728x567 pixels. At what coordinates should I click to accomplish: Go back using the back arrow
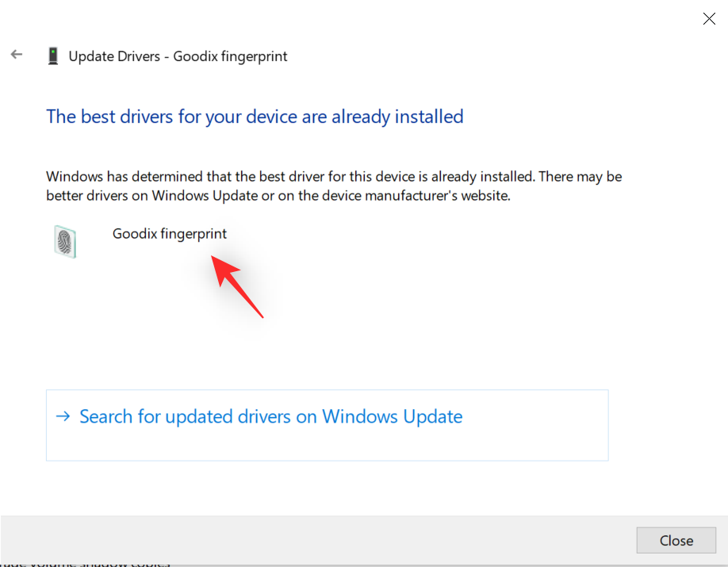pyautogui.click(x=17, y=55)
